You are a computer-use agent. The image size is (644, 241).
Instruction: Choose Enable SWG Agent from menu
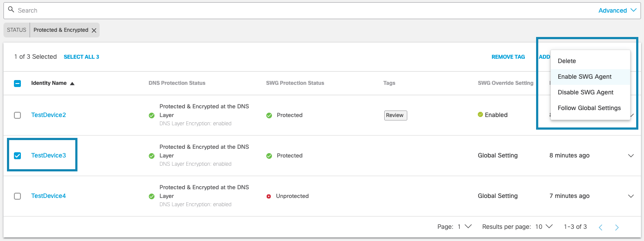584,77
